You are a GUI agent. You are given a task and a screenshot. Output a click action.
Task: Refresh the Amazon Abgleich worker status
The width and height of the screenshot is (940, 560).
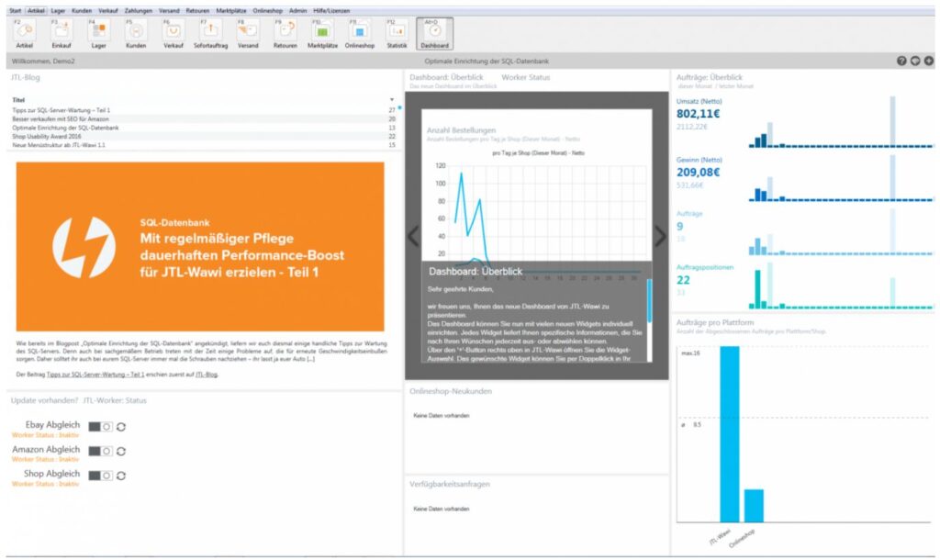121,451
